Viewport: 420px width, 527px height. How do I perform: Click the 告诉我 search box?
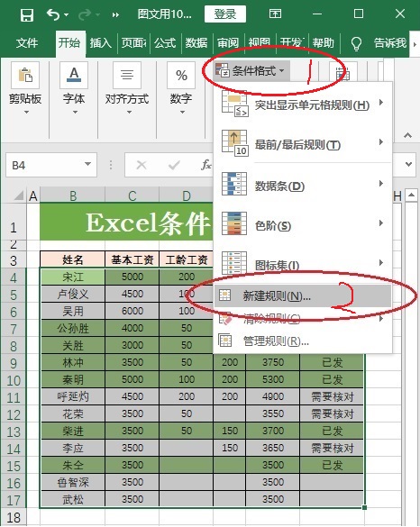coord(390,42)
